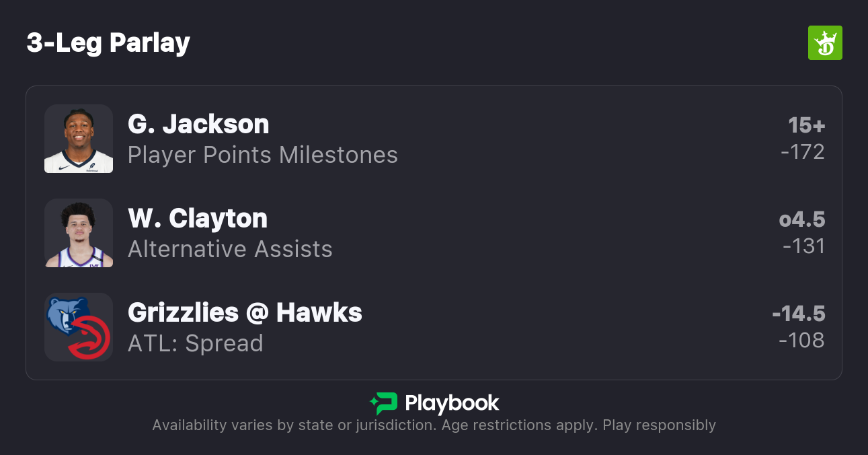Screen dimensions: 868x455
Task: Click the Playbook brand name text
Action: tap(452, 403)
